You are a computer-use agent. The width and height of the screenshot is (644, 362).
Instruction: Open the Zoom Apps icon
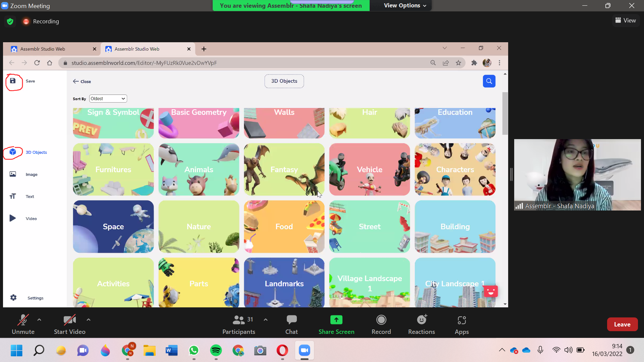(x=462, y=320)
